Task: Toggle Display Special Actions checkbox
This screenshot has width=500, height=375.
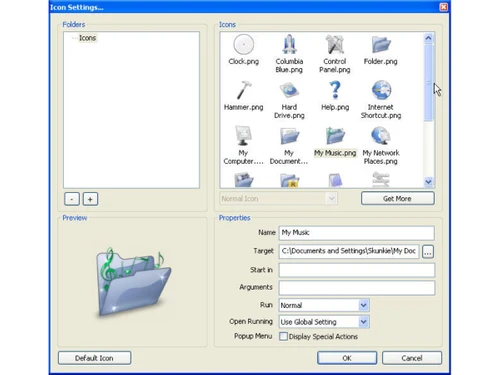Action: [283, 336]
